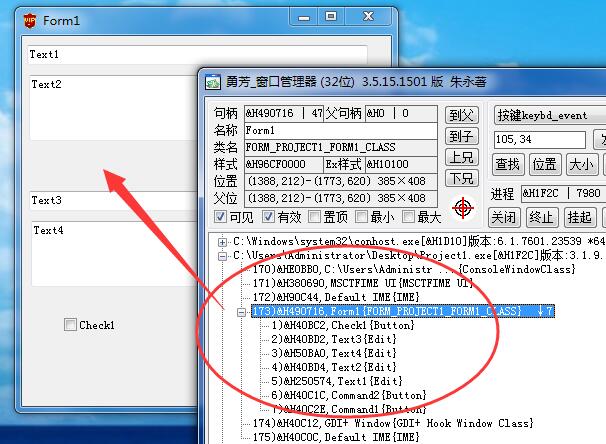Viewport: 606px width, 444px height.
Task: Toggle the 有效 (enabled) checkbox
Action: (x=268, y=217)
